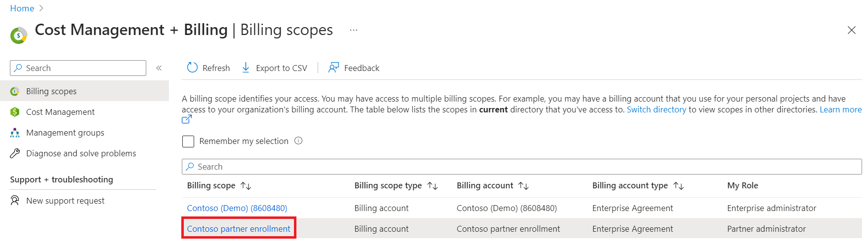Click the Export to CSV download icon
Screen dimensions: 868x248
pyautogui.click(x=246, y=68)
